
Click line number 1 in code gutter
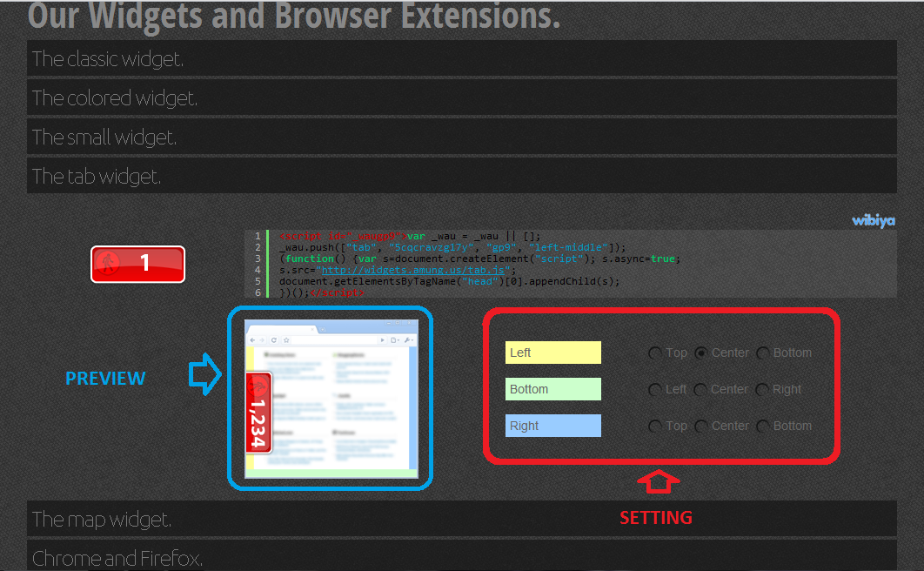pyautogui.click(x=258, y=236)
